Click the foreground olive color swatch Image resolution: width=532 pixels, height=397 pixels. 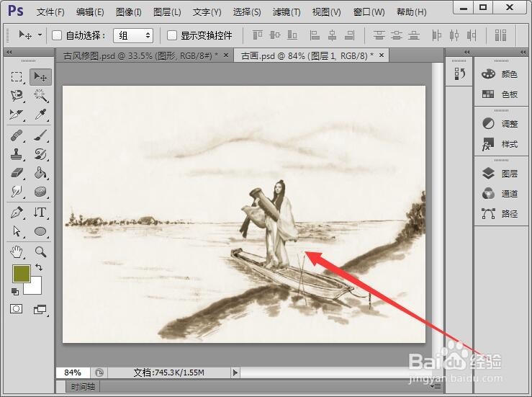pos(22,274)
